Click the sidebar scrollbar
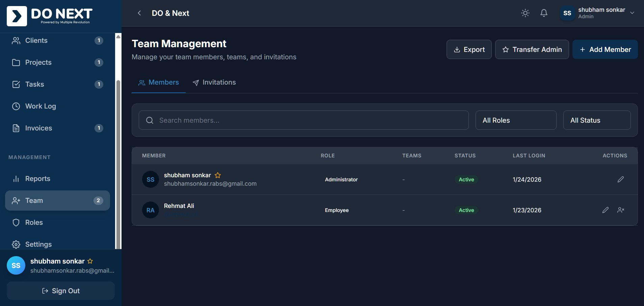 tap(118, 162)
